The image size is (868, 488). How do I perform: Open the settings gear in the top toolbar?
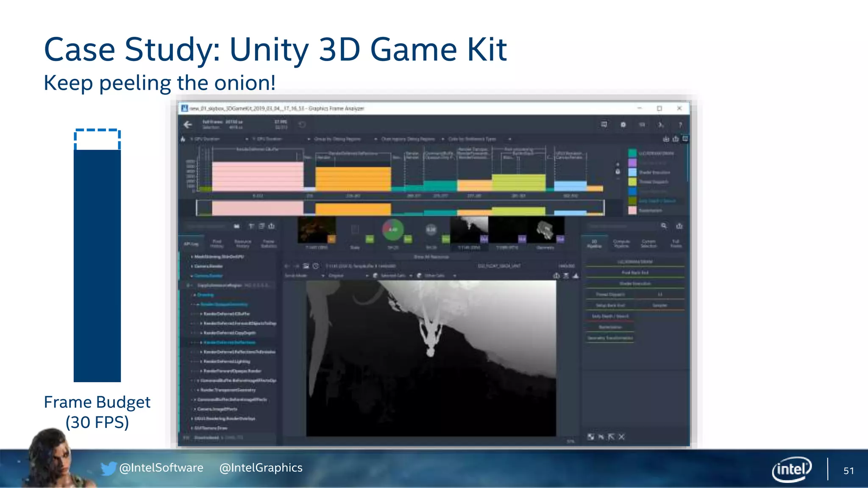(x=623, y=125)
